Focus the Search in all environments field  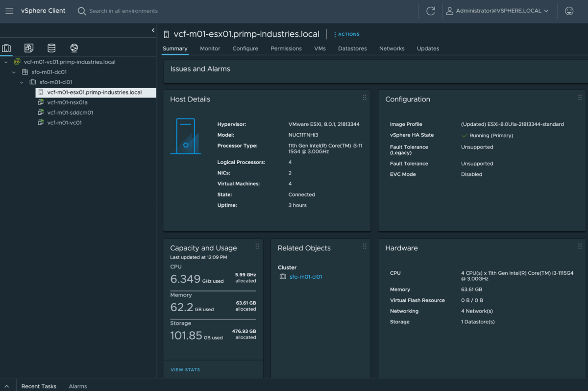pyautogui.click(x=123, y=11)
